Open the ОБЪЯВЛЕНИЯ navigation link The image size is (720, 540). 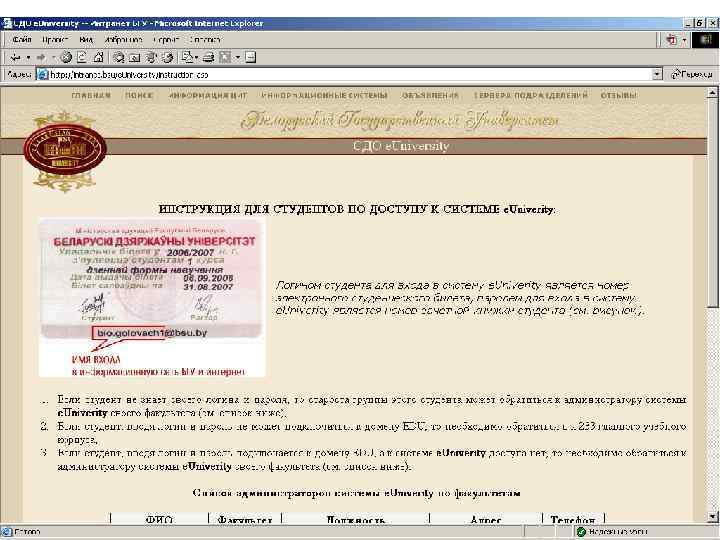[430, 96]
